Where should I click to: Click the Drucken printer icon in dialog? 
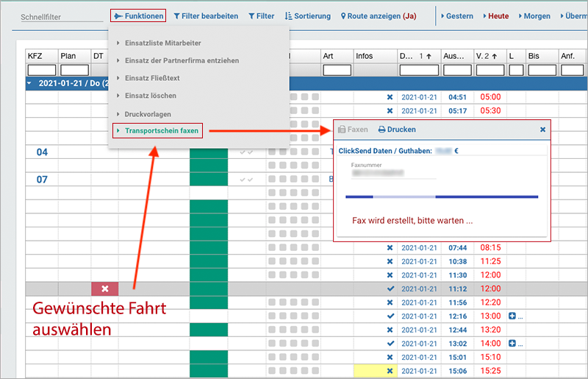(397, 130)
